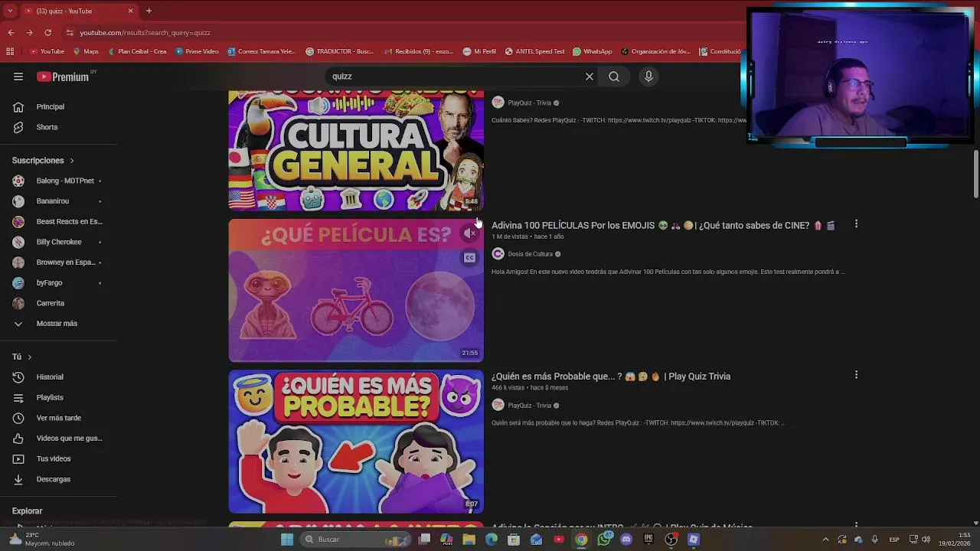Toggle mute on the película video preview
The width and height of the screenshot is (980, 551).
469,233
